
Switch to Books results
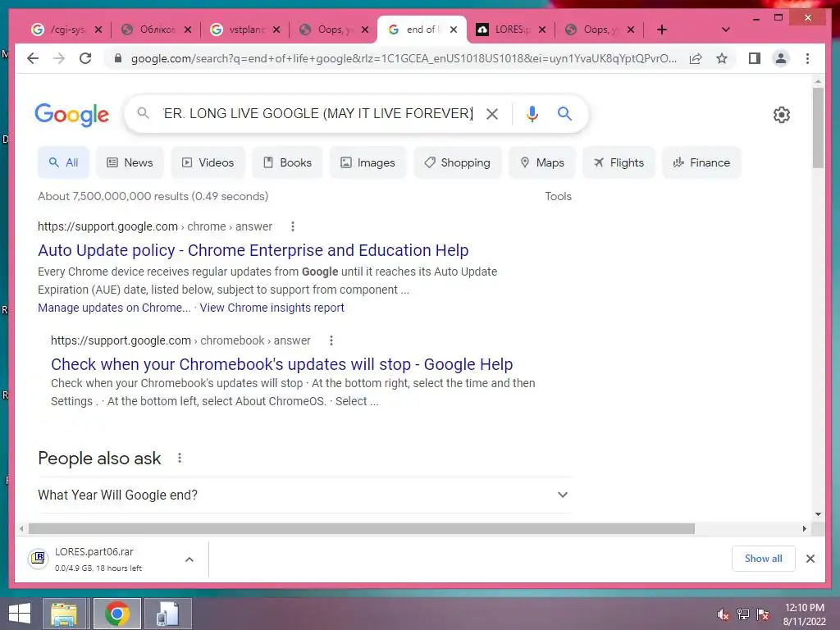(x=288, y=162)
